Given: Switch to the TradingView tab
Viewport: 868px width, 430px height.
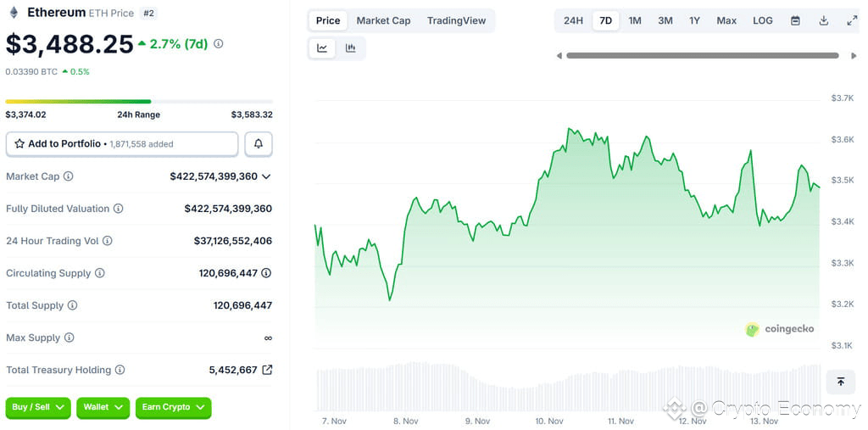Looking at the screenshot, I should [456, 20].
